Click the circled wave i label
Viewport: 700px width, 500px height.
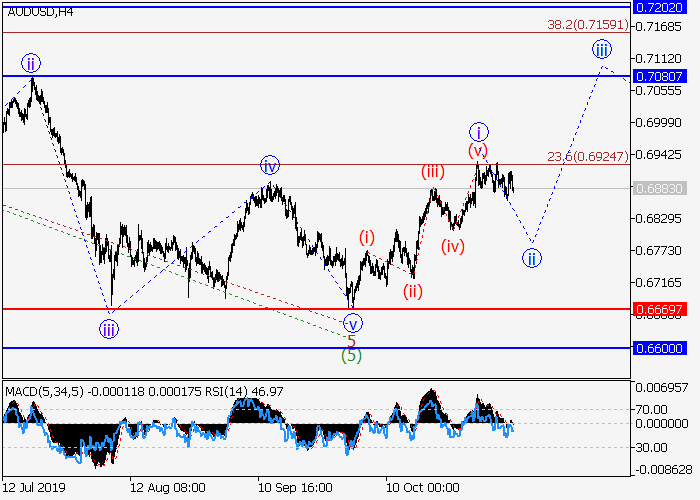pos(479,132)
